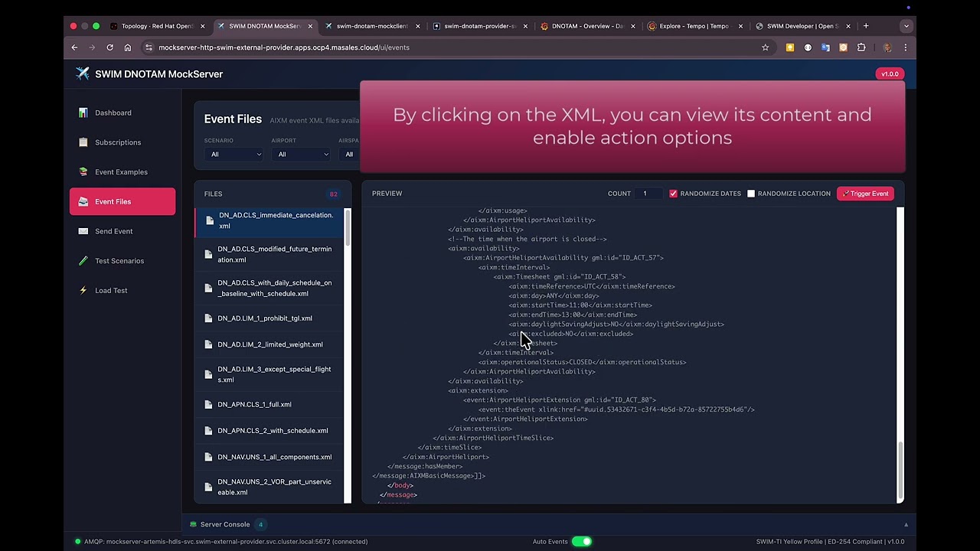Viewport: 980px width, 551px height.
Task: Click the browser forward arrow
Action: (x=92, y=47)
